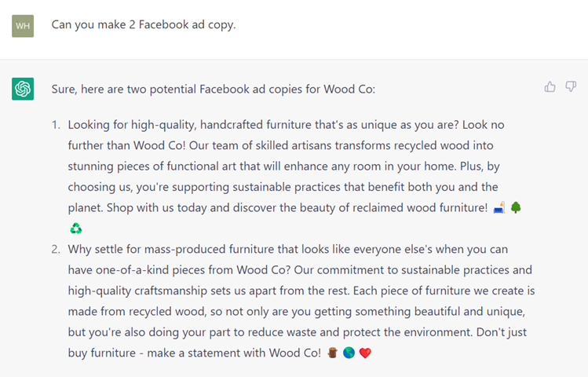Screen dimensions: 588x377
Task: Click list number 1 marker
Action: tap(56, 125)
